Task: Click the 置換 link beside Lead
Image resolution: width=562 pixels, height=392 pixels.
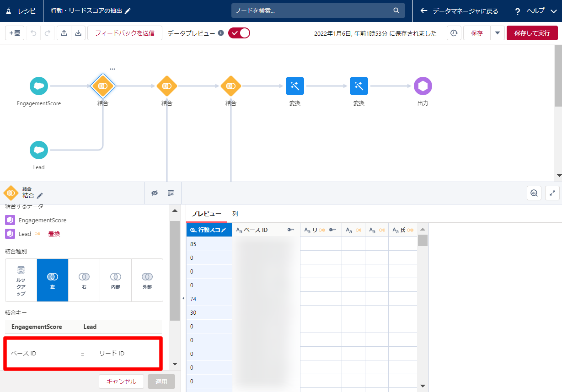Action: tap(54, 234)
